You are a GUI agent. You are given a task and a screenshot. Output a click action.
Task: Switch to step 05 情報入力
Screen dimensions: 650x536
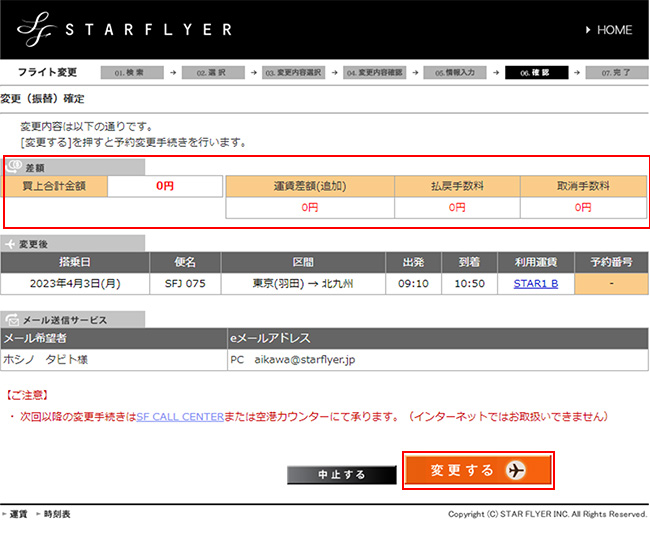point(462,73)
